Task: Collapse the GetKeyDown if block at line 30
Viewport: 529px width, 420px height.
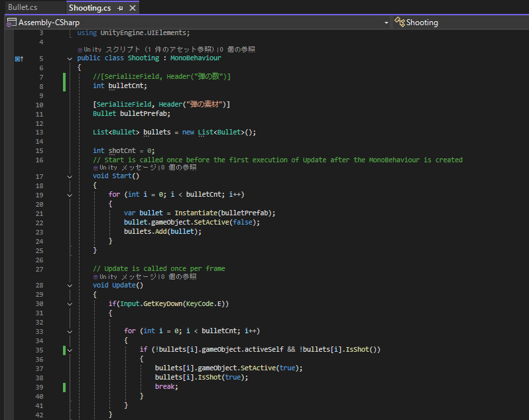Action: 70,304
